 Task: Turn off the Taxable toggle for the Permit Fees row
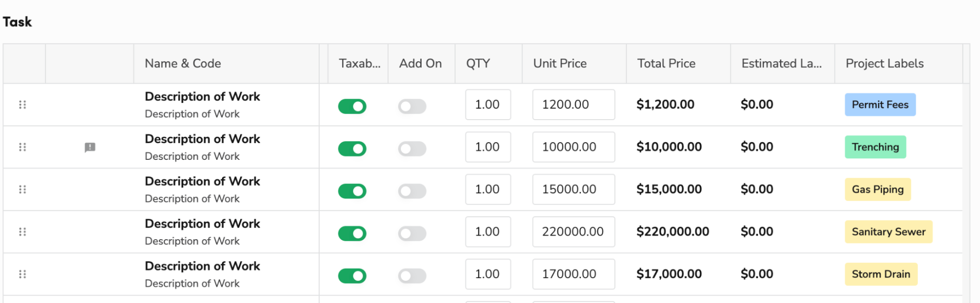(x=352, y=106)
